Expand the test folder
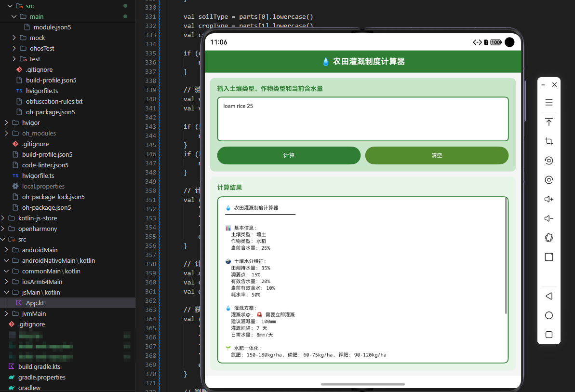The width and height of the screenshot is (575, 392). point(14,59)
